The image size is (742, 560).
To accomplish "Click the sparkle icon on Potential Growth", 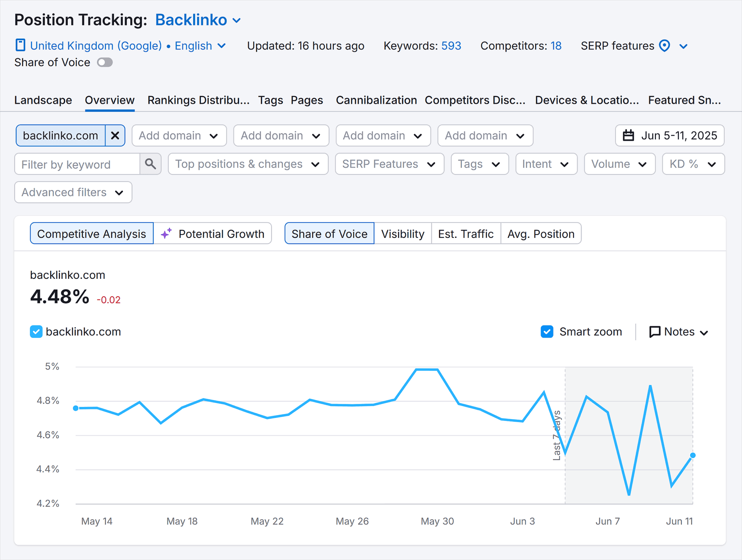I will point(166,234).
